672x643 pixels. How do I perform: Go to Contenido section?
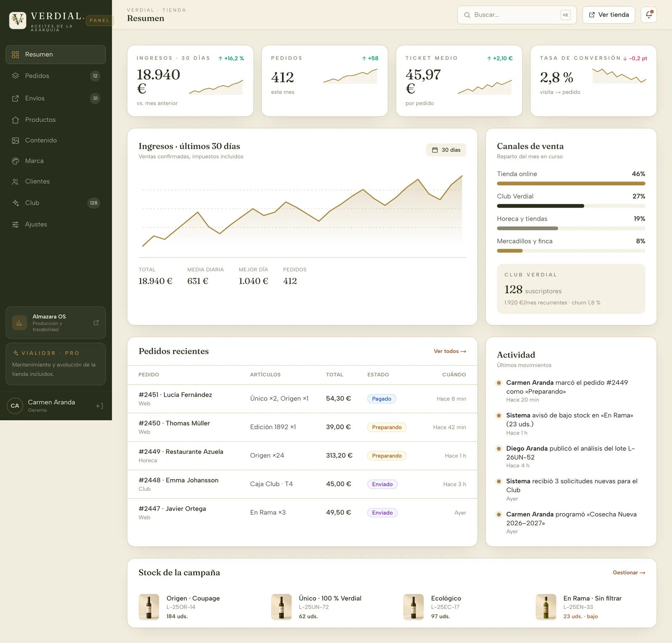pos(55,140)
